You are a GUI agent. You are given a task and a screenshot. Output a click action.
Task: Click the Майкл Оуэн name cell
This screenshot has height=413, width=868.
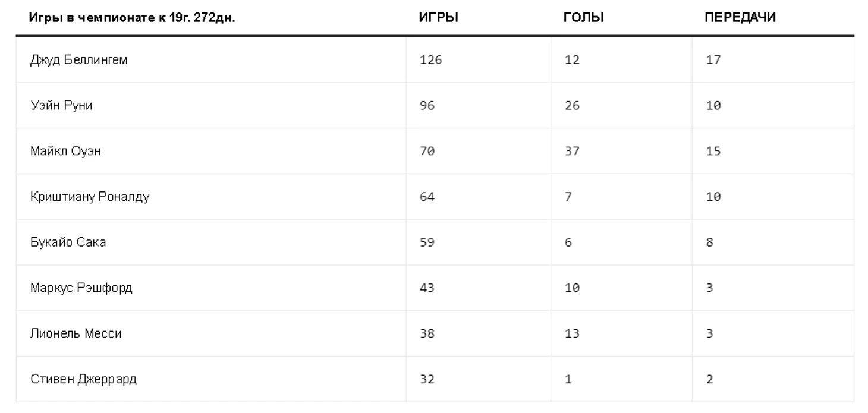(65, 151)
